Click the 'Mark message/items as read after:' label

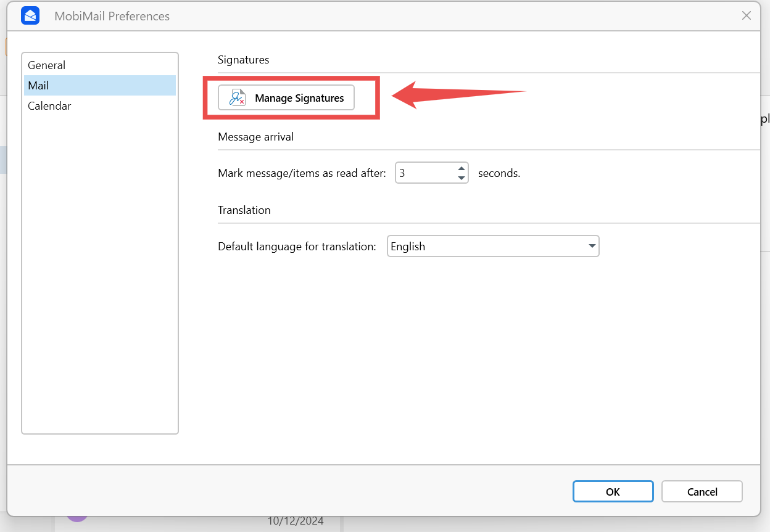point(302,173)
